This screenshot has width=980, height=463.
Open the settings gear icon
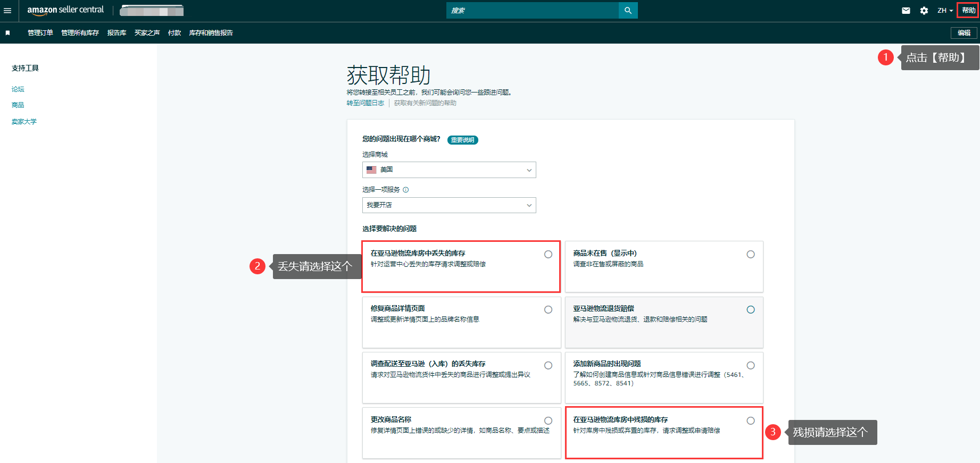click(924, 11)
